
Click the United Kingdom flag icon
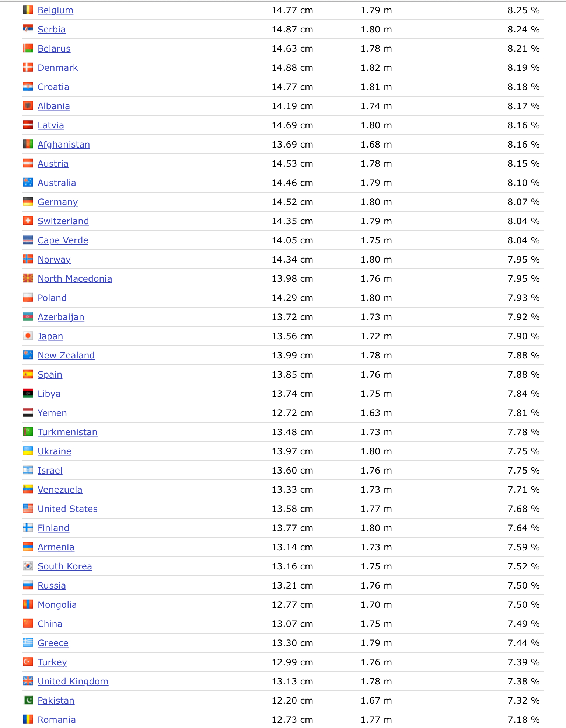pyautogui.click(x=28, y=681)
